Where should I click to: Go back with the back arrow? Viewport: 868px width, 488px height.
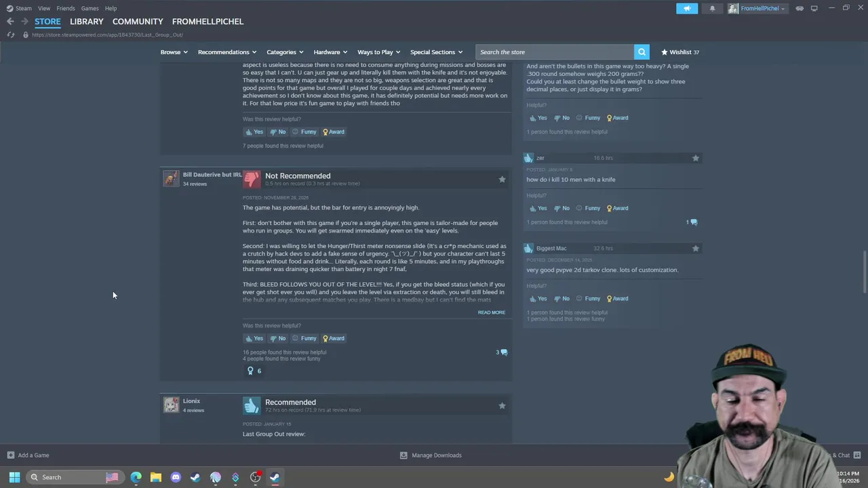(x=10, y=21)
